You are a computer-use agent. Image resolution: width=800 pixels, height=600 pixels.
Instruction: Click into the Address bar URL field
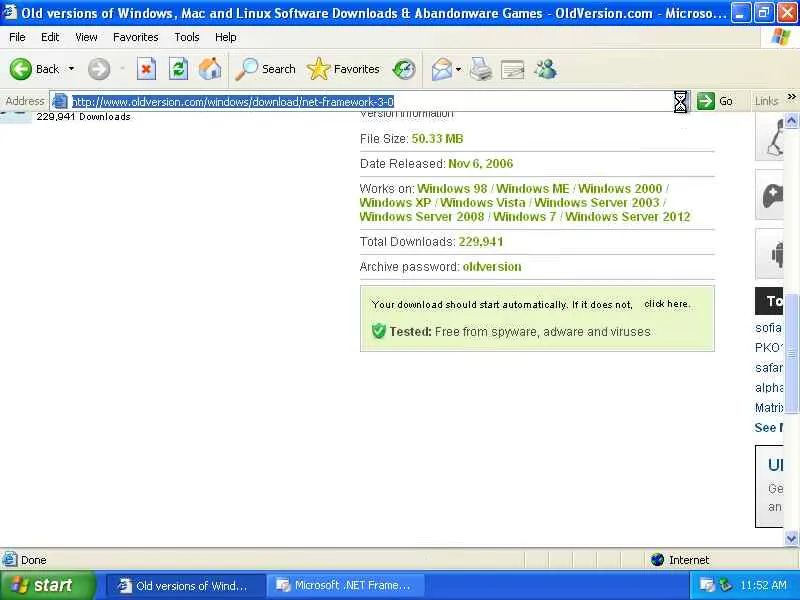coord(371,102)
